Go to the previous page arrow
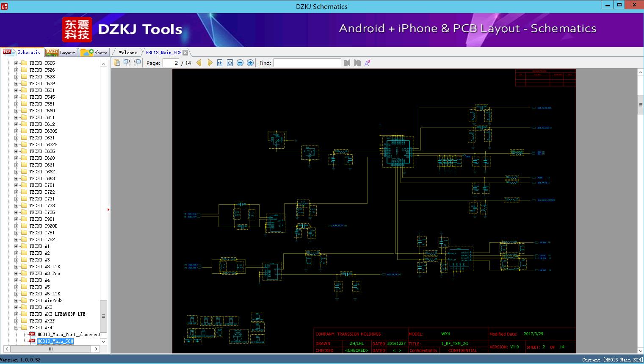644x364 pixels. (199, 63)
